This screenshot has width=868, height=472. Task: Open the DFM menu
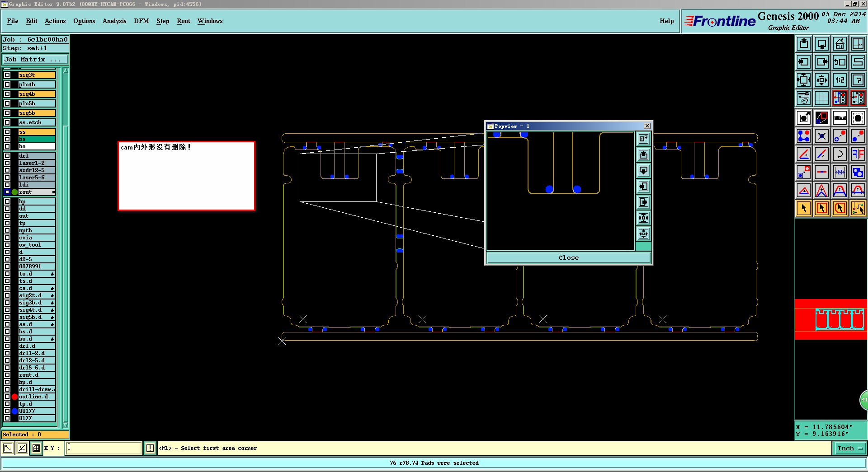(x=142, y=21)
